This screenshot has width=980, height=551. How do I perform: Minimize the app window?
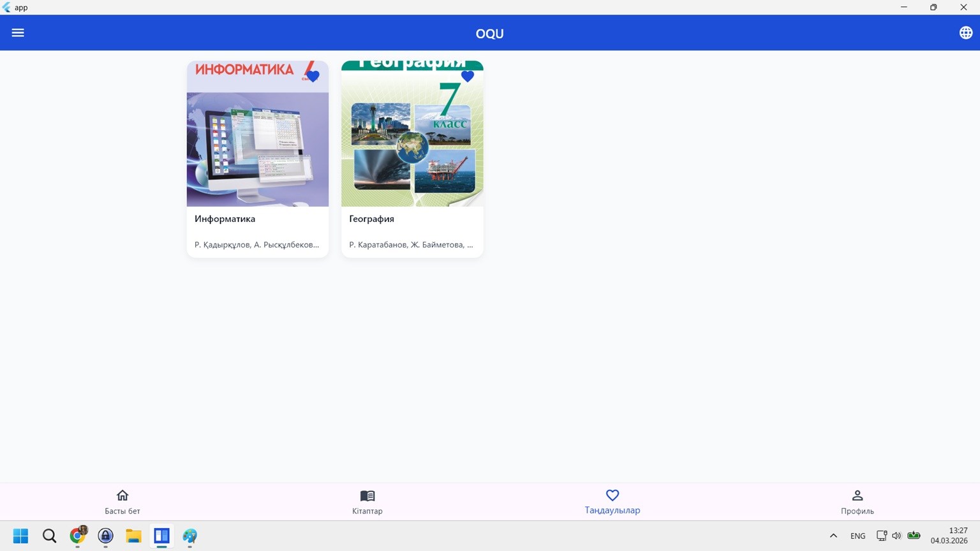click(904, 7)
